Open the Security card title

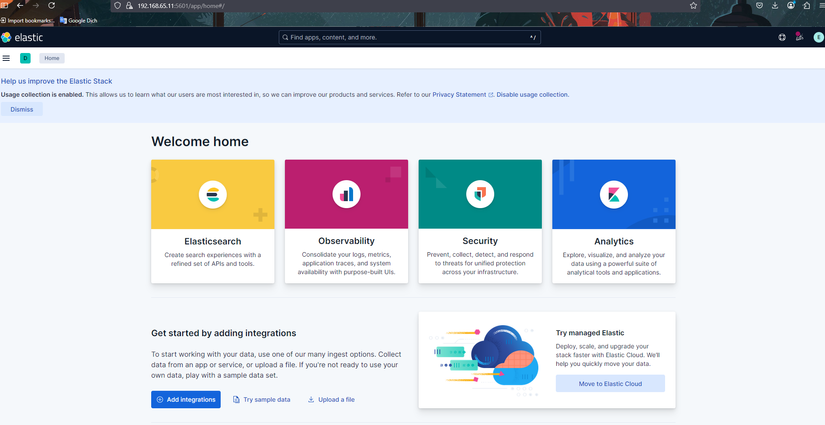pos(480,241)
